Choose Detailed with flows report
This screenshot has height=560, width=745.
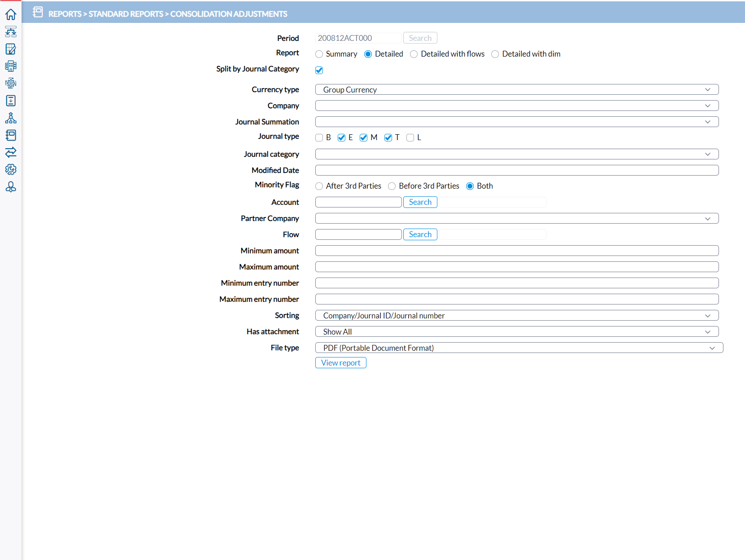click(x=414, y=54)
